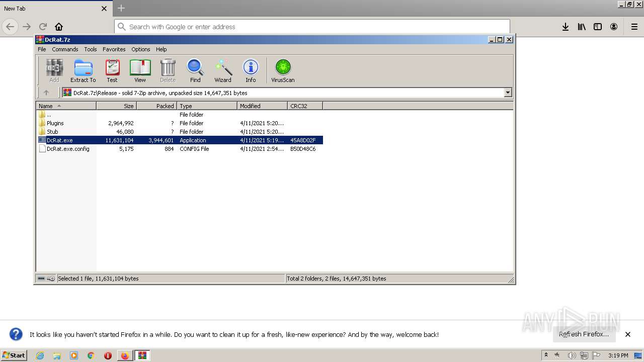Screen dimensions: 644x362
Task: Click the drive status icons in WinRAR status bar
Action: pyautogui.click(x=46, y=279)
